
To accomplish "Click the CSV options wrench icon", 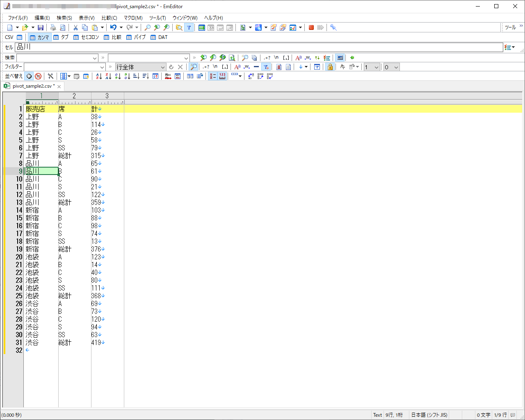I will pyautogui.click(x=50, y=76).
